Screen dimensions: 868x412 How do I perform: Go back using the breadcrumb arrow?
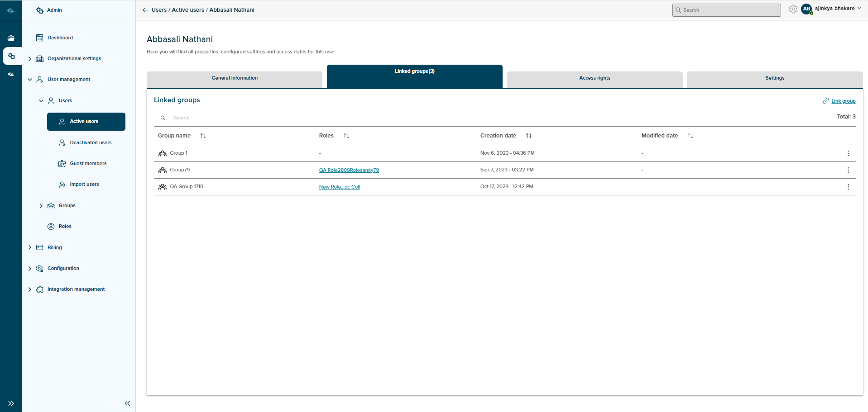click(145, 10)
